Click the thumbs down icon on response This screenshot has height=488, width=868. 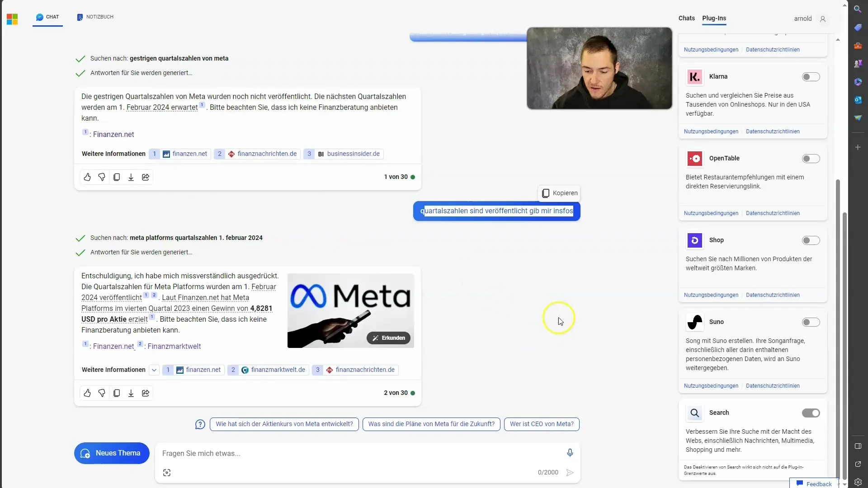[101, 177]
